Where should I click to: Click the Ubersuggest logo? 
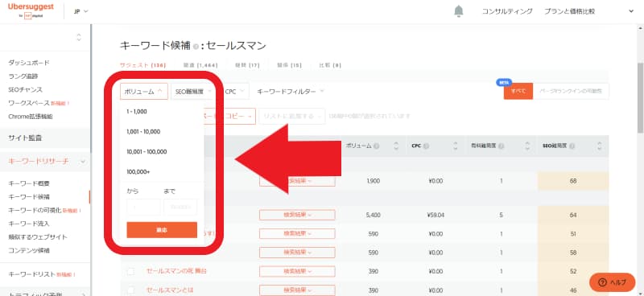tap(31, 10)
